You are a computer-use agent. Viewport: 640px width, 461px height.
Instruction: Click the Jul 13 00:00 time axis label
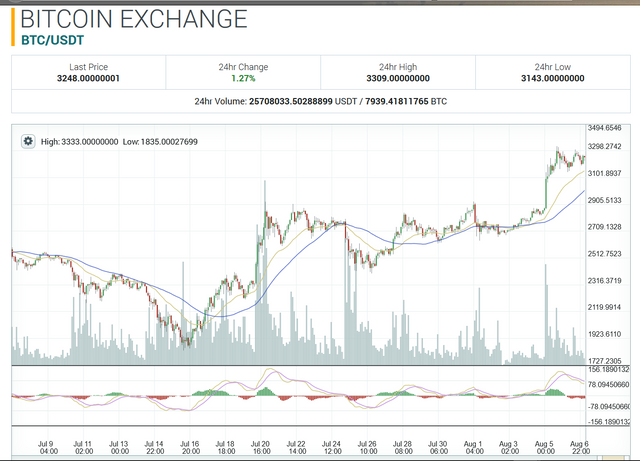click(119, 448)
